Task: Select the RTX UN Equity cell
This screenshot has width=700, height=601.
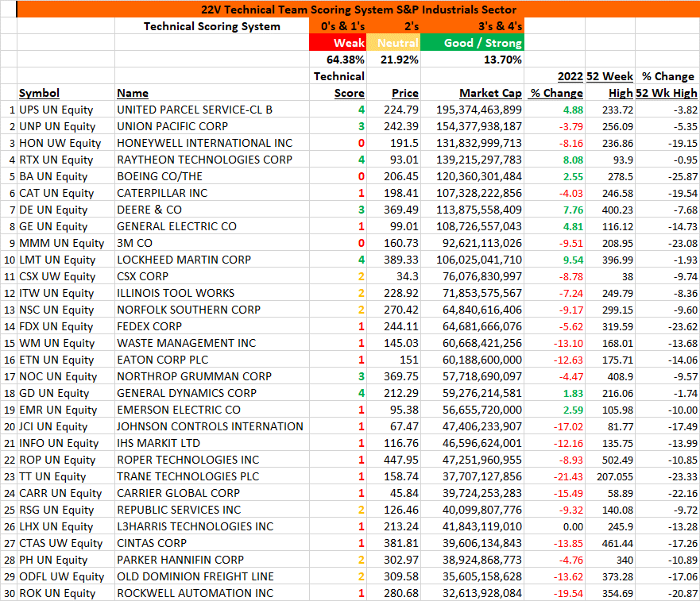Action: 66,160
